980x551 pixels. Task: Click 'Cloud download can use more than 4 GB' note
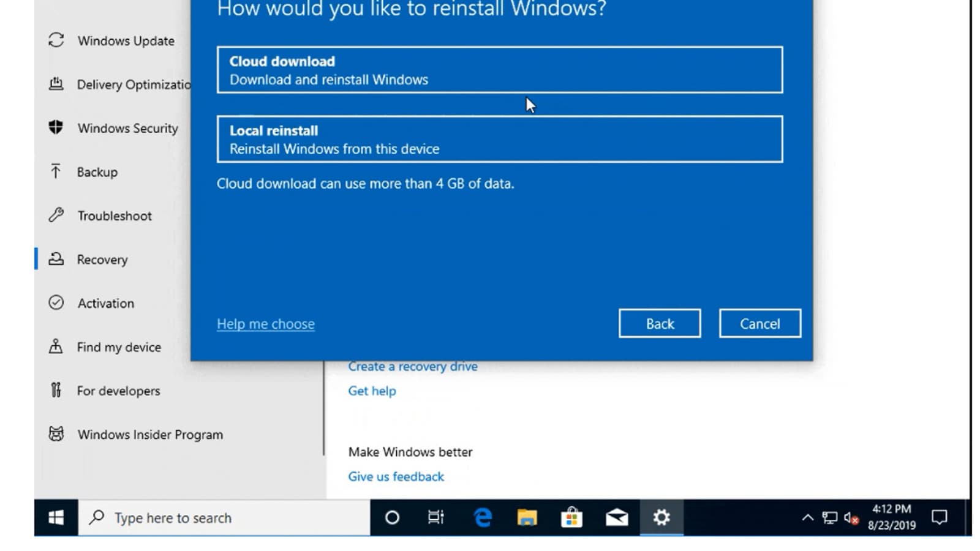pos(366,184)
